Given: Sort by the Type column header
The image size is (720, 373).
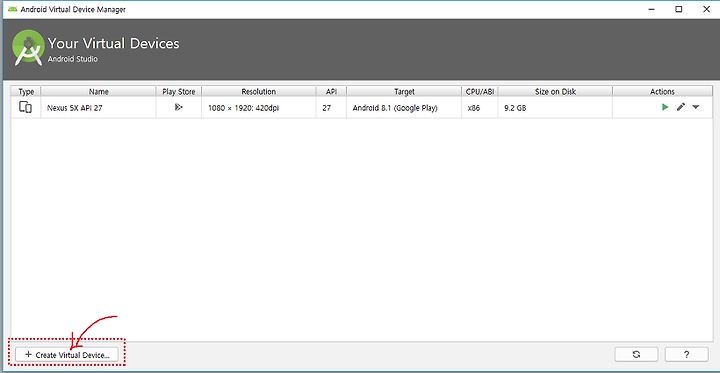Looking at the screenshot, I should click(26, 91).
